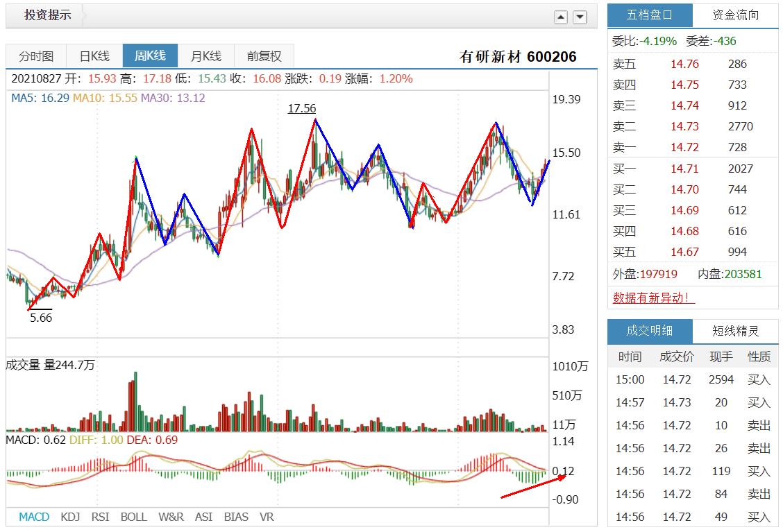Click the 14:57 trade row time
Viewport: 783px width, 532px height.
coord(630,403)
